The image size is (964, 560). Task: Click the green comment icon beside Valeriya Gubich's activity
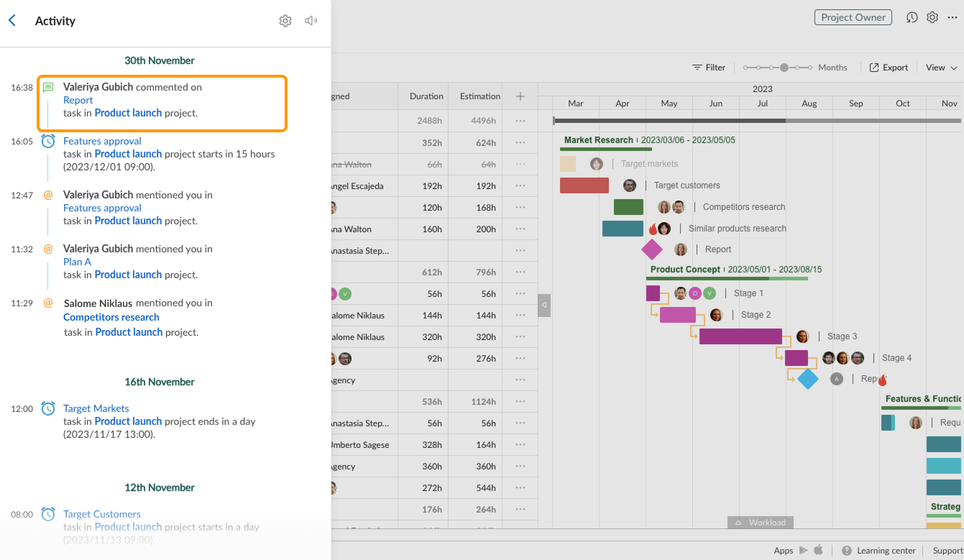48,87
